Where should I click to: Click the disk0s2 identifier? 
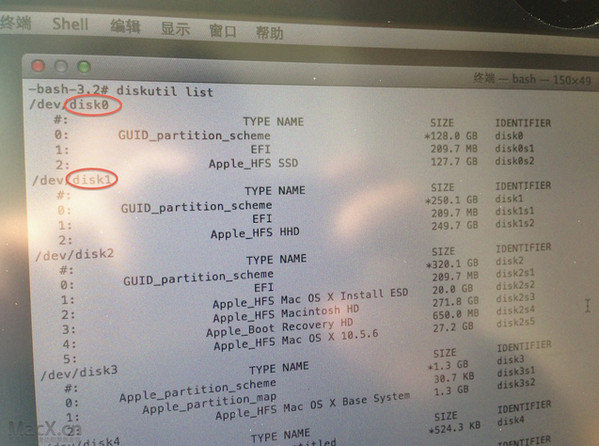515,161
